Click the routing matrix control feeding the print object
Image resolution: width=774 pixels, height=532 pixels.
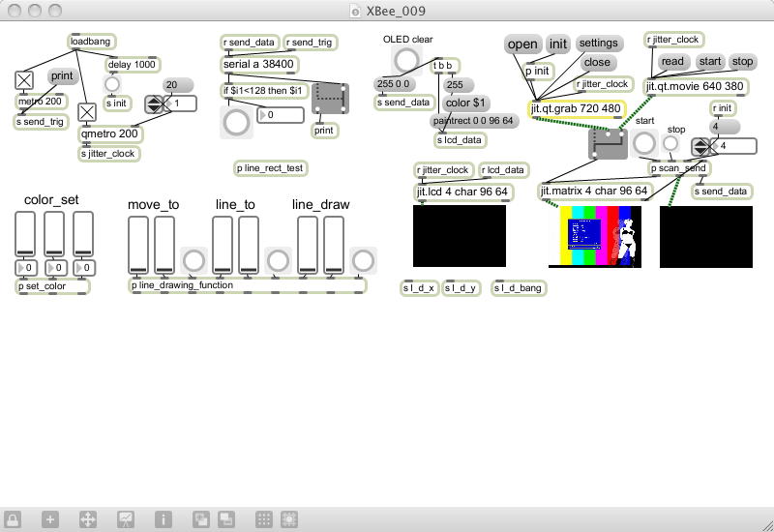point(330,99)
